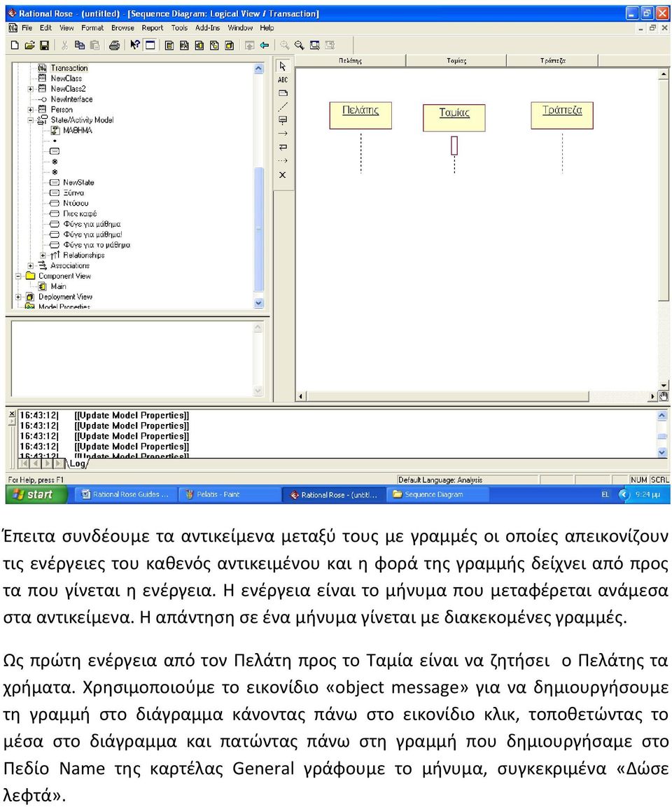Viewport: 672px width, 807px height.
Task: Click Browse Component Diagram toolbar icon
Action: pyautogui.click(x=199, y=45)
